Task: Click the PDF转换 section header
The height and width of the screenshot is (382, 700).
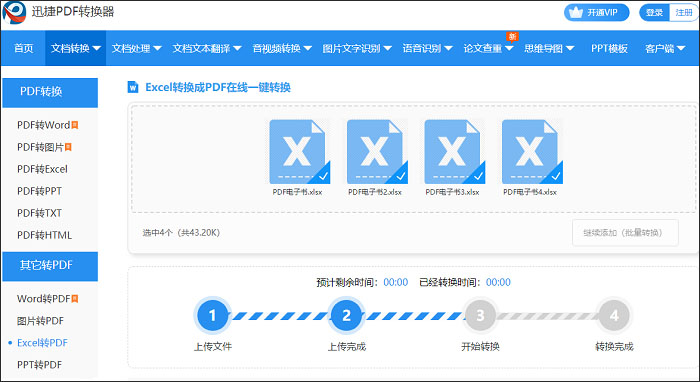Action: [x=50, y=92]
